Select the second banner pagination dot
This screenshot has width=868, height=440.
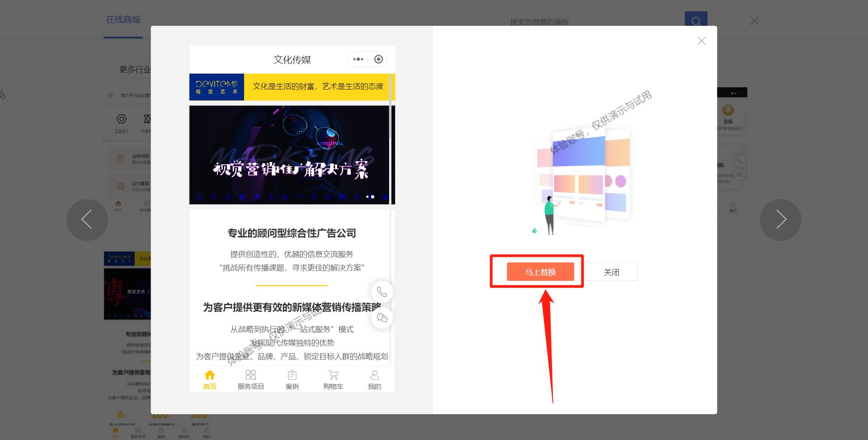[x=372, y=197]
